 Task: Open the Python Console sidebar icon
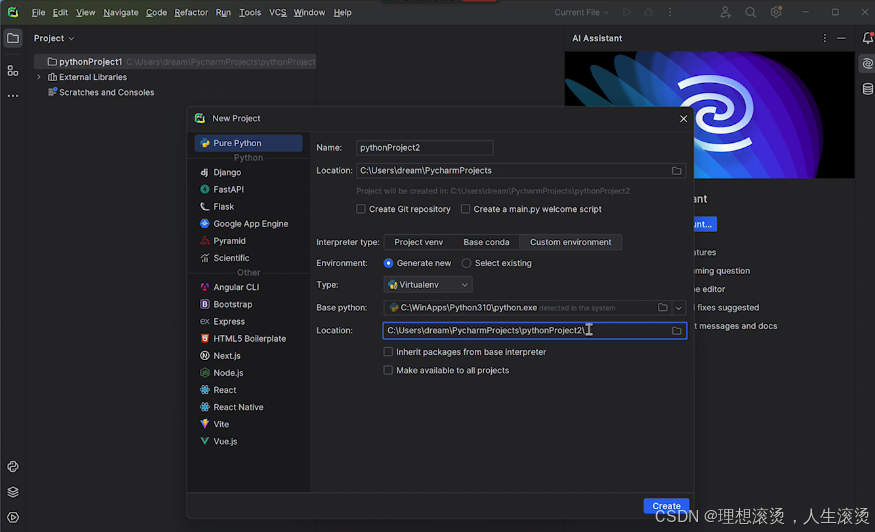[x=13, y=467]
